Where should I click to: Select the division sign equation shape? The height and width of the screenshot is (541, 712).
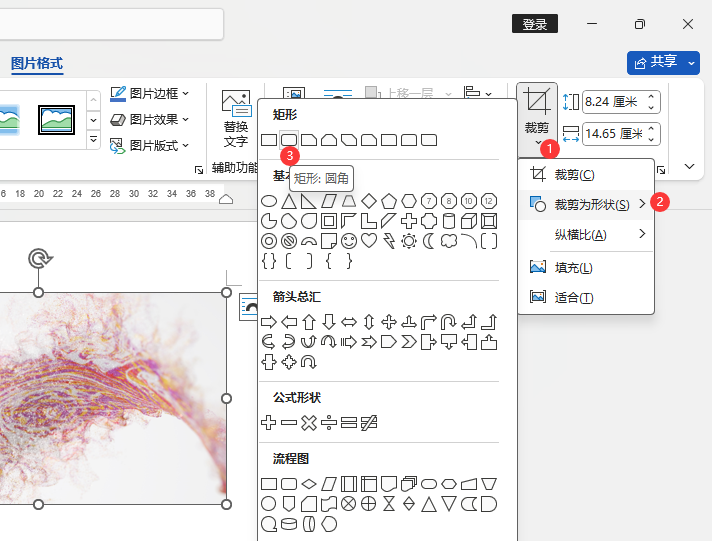coord(329,422)
